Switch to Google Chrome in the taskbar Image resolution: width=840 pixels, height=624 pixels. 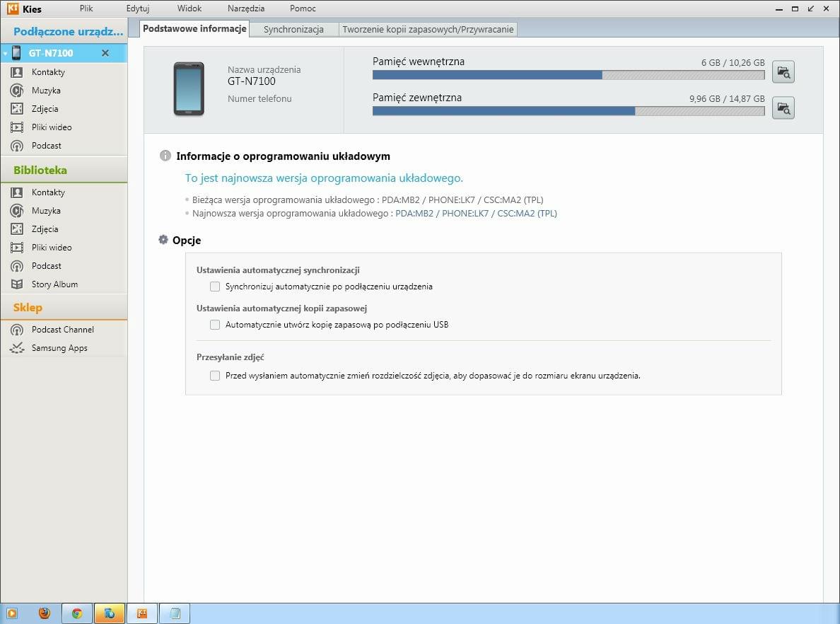(x=77, y=613)
